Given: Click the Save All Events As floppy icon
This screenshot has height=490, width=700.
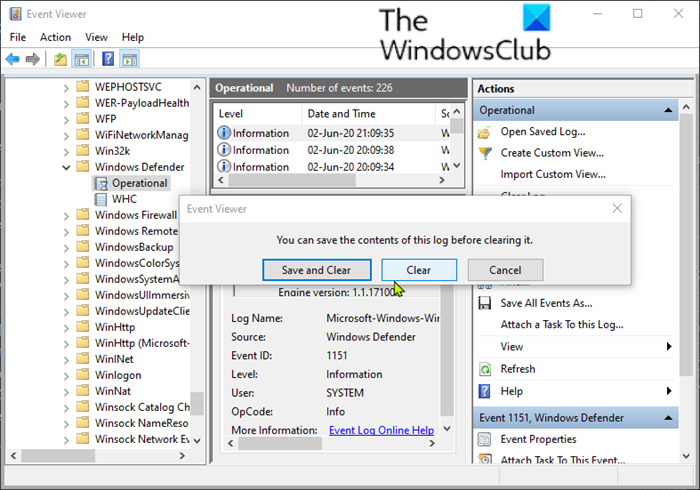Looking at the screenshot, I should click(x=485, y=303).
